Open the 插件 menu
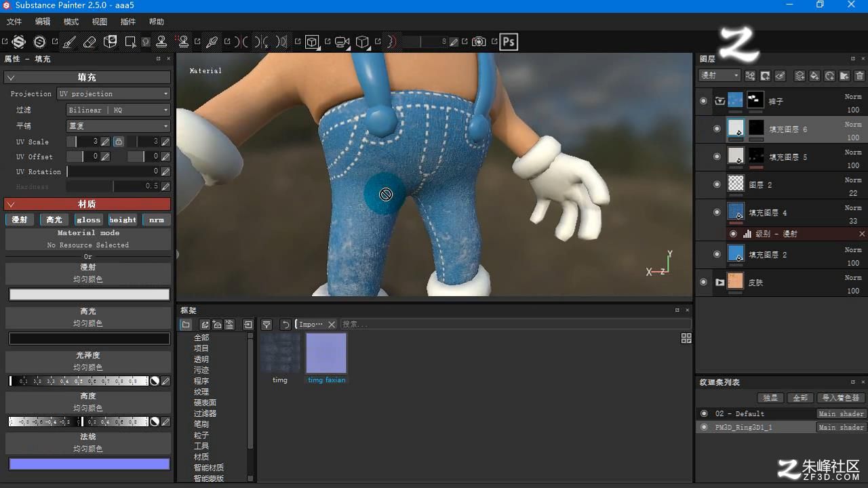The image size is (868, 488). [x=127, y=22]
